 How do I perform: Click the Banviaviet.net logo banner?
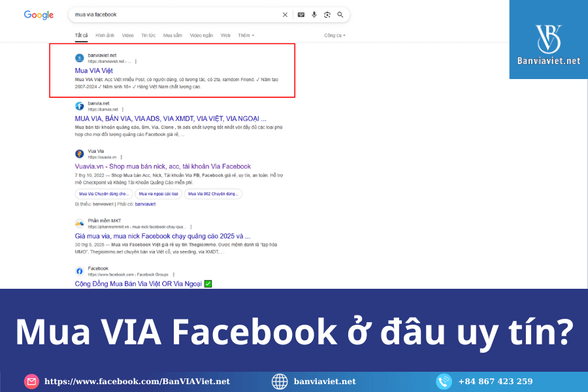coord(549,39)
